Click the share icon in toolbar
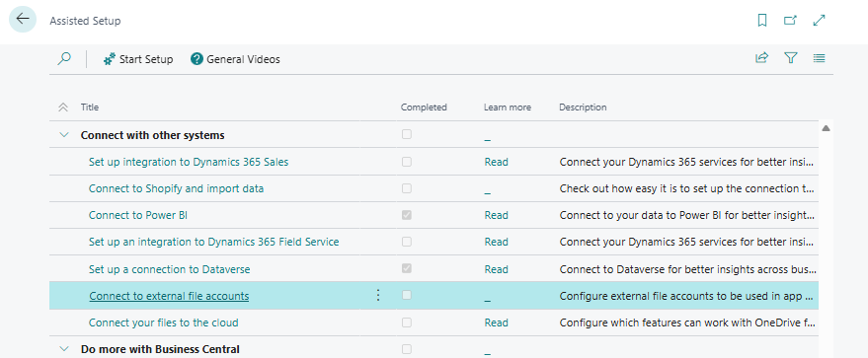868x358 pixels. pyautogui.click(x=761, y=57)
